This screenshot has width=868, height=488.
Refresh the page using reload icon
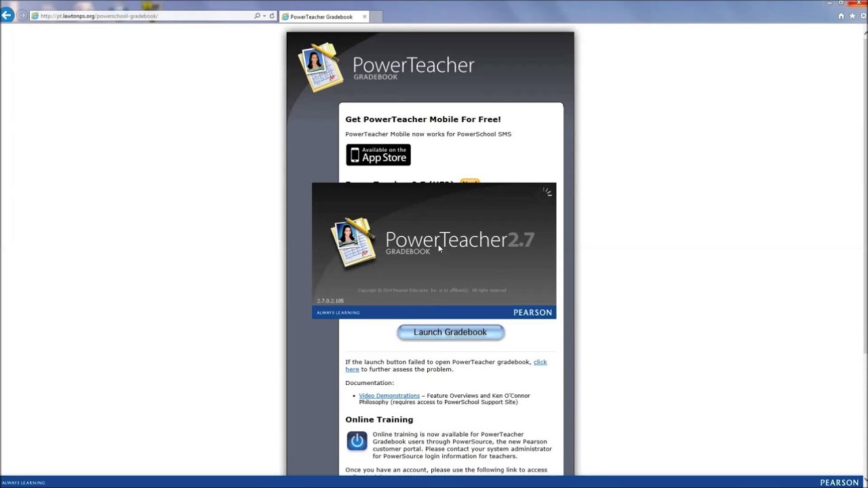272,16
